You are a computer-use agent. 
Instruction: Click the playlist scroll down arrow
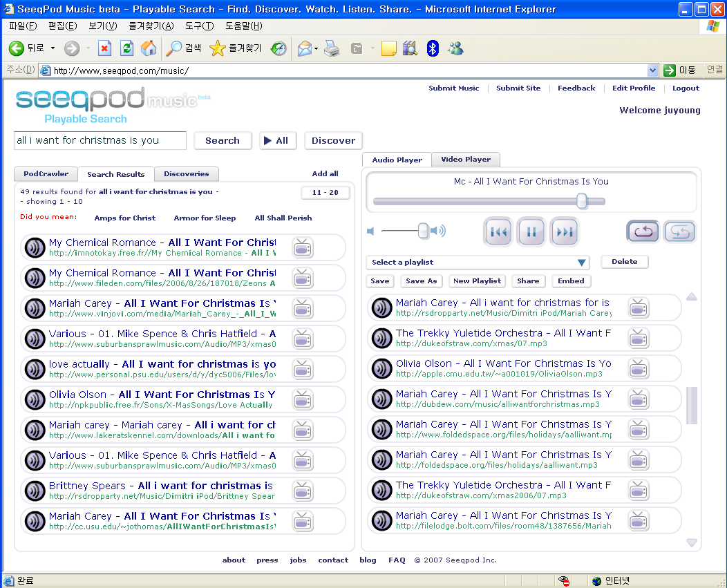691,542
